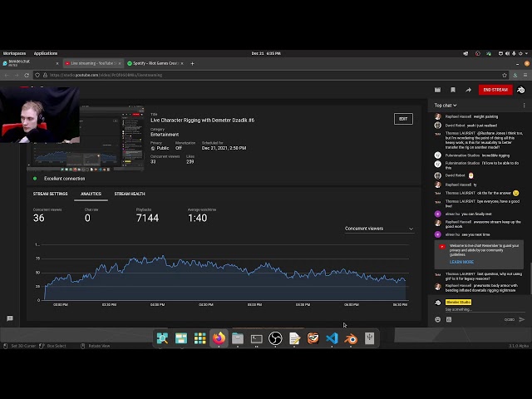This screenshot has width=532, height=399.
Task: Send the chat message arrow
Action: 522,319
